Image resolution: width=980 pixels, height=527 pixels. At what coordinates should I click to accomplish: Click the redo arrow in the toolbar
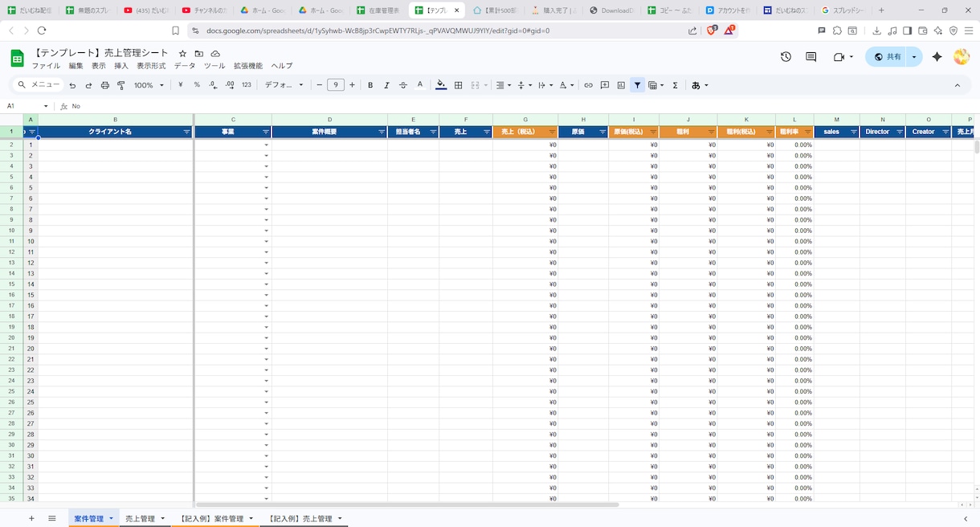point(88,85)
